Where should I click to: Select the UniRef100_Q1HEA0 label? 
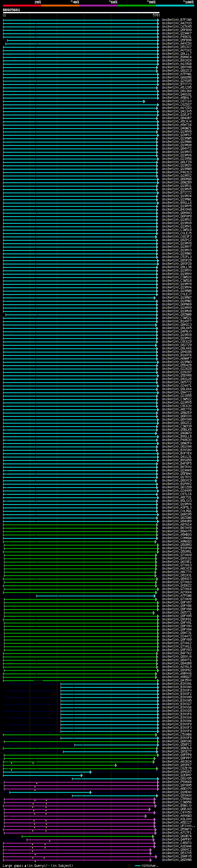177,792
